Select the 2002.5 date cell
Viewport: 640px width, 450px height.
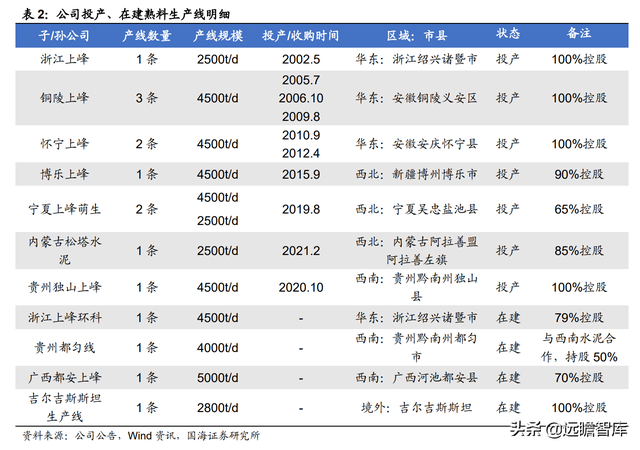click(x=301, y=60)
